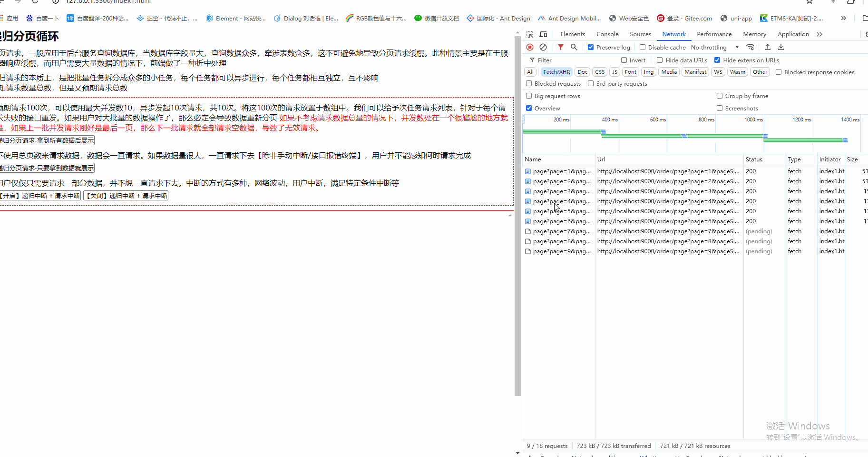Stop recording the network log
Screen dimensions: 868x457
pyautogui.click(x=530, y=47)
